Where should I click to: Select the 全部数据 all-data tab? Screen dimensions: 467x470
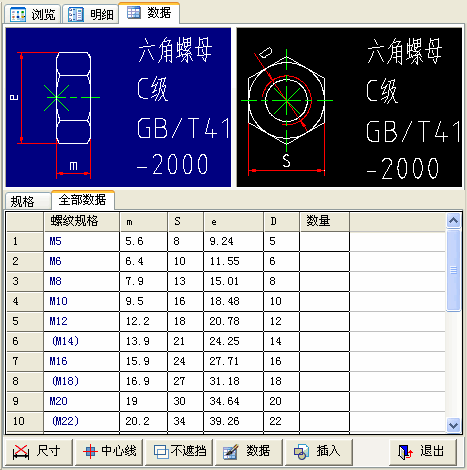pos(83,200)
